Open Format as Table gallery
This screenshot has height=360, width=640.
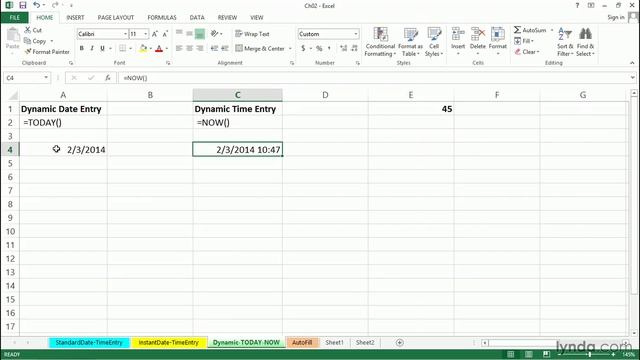(410, 42)
